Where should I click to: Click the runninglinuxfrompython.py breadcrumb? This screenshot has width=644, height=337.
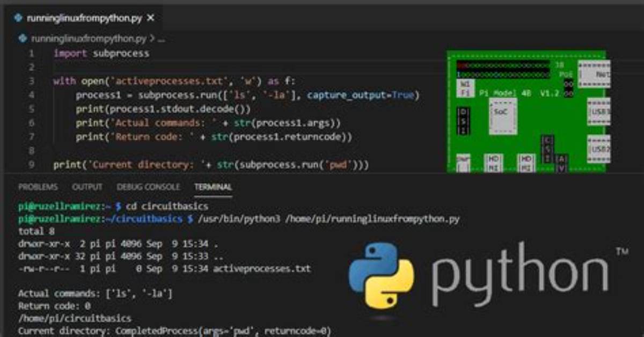[89, 39]
